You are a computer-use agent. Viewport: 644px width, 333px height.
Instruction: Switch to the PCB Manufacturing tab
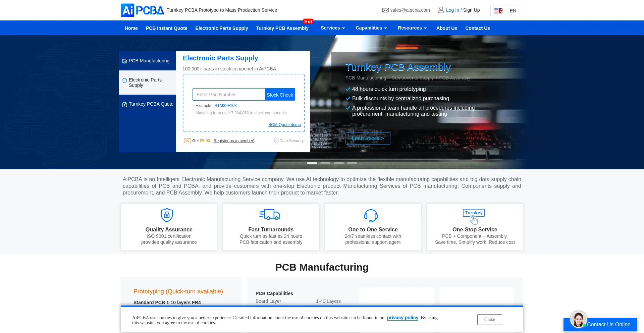tap(148, 61)
